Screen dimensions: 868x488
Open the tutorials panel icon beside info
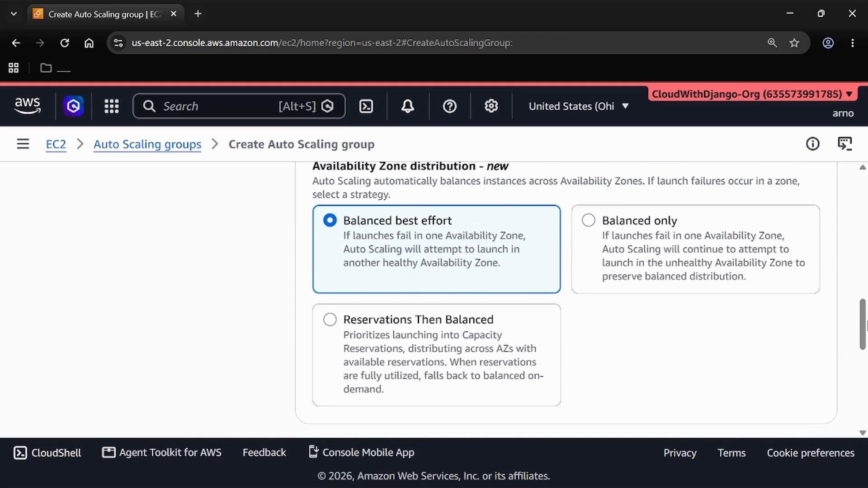click(x=844, y=144)
